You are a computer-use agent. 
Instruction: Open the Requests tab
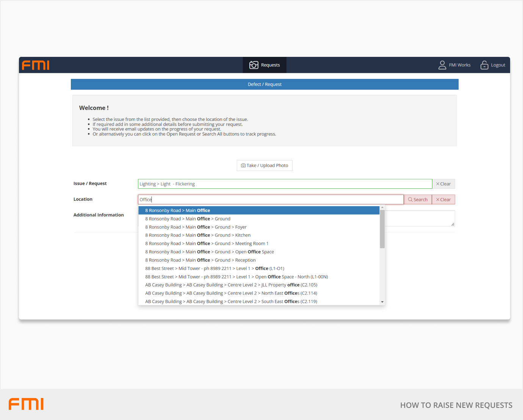point(265,65)
